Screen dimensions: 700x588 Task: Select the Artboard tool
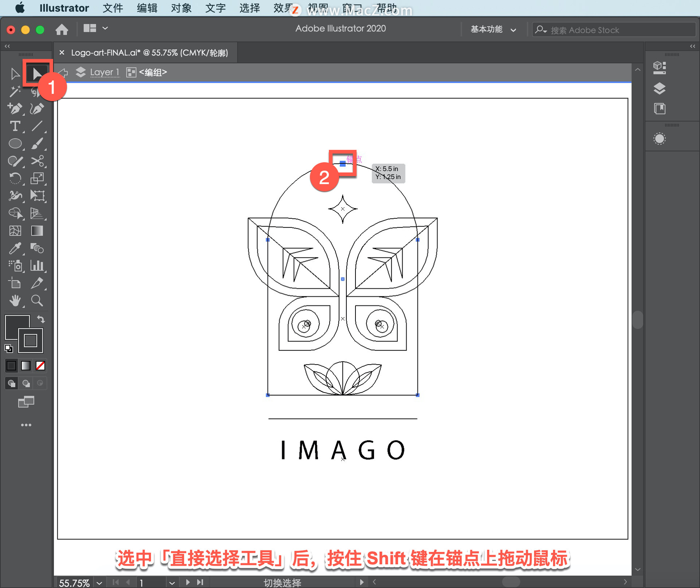click(x=15, y=283)
